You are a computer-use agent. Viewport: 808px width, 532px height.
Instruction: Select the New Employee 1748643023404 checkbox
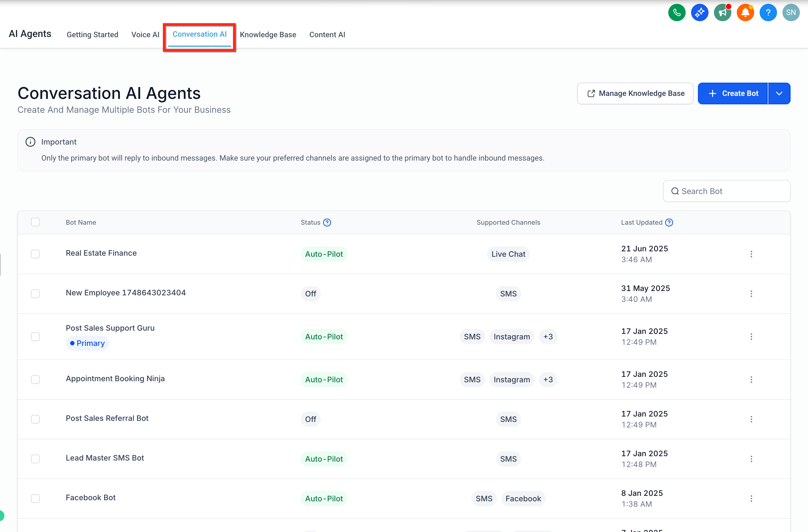point(35,294)
